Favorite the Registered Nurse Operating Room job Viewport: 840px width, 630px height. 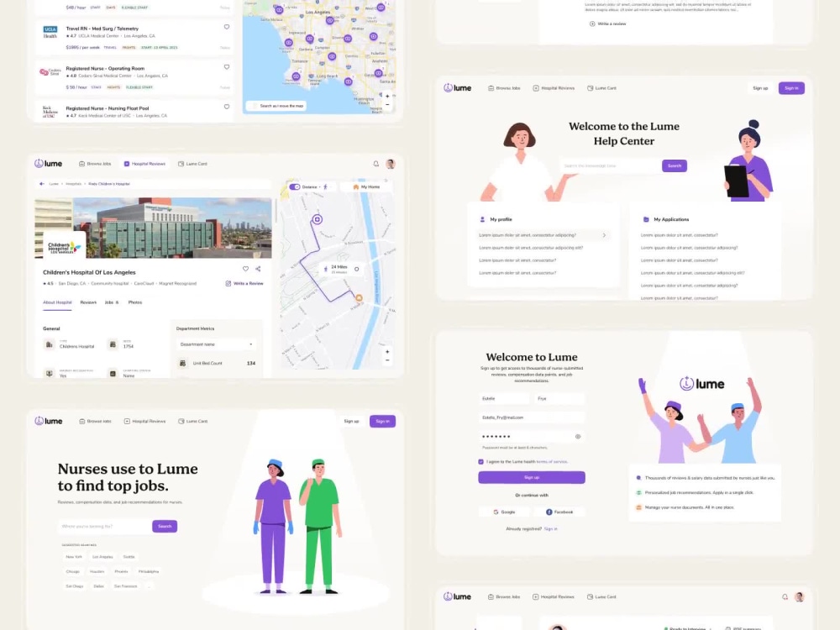(227, 67)
